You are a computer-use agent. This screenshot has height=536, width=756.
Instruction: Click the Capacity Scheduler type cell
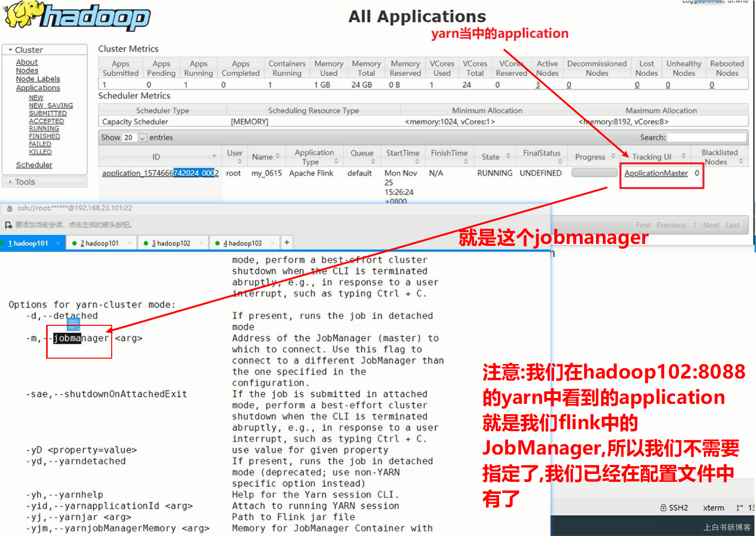[135, 122]
